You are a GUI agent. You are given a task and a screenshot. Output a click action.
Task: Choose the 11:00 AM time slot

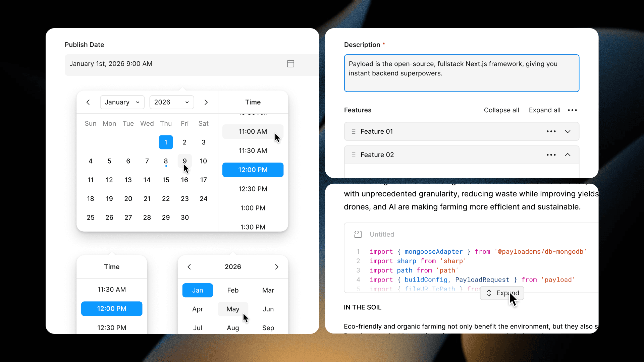pyautogui.click(x=253, y=132)
